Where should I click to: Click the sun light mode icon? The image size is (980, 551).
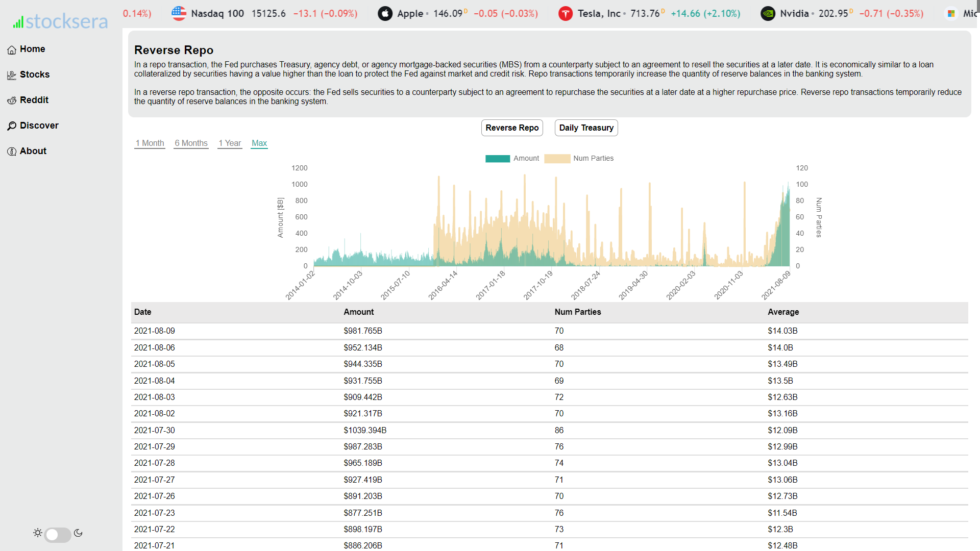[x=38, y=533]
